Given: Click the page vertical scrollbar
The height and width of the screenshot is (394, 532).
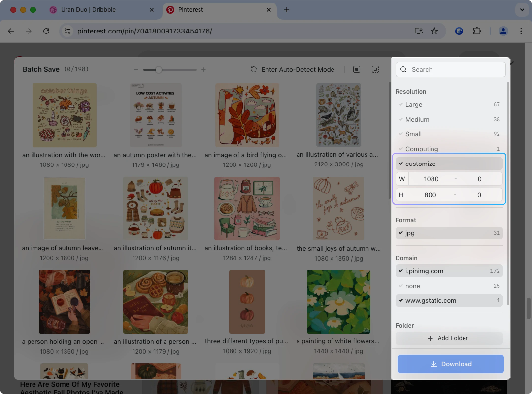Looking at the screenshot, I should (528, 308).
